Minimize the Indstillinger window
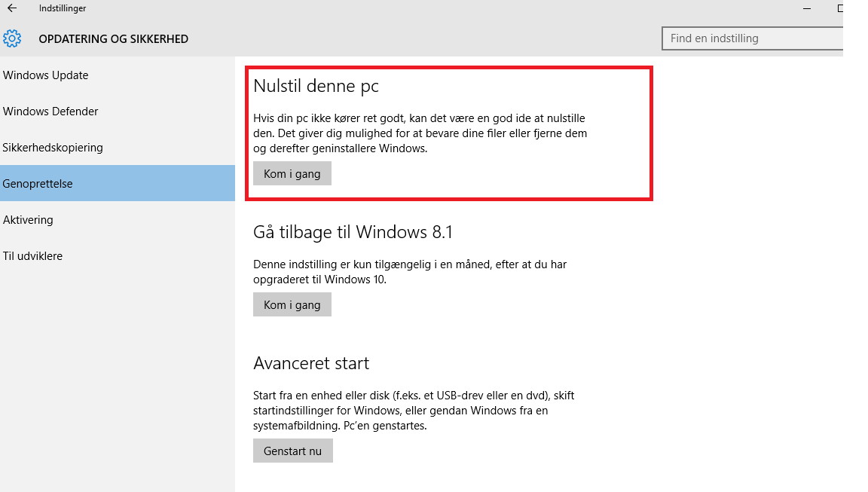Viewport: 868px width, 492px height. click(806, 8)
